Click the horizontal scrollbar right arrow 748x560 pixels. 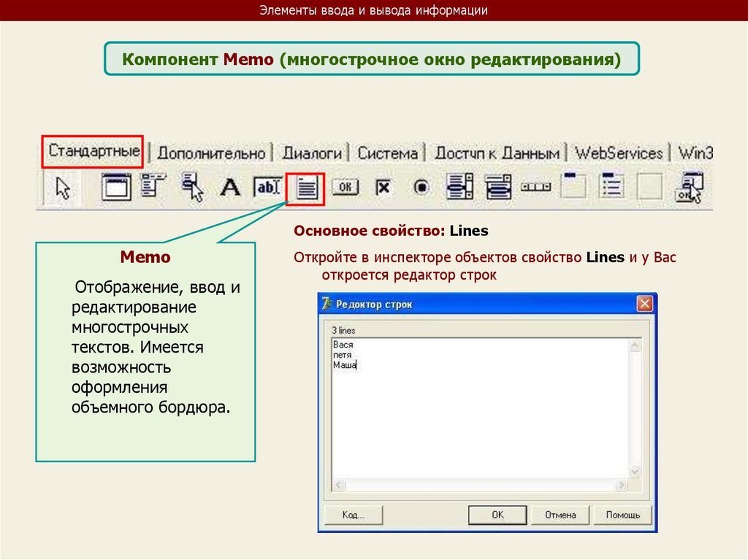tap(621, 486)
